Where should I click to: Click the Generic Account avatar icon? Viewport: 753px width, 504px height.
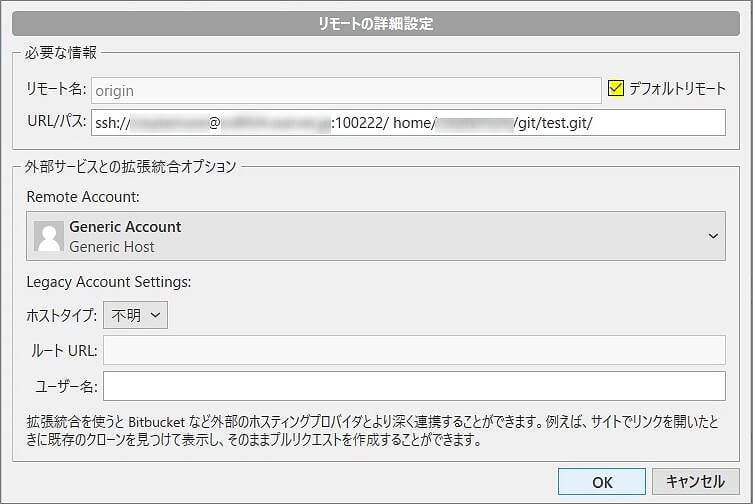tap(49, 236)
